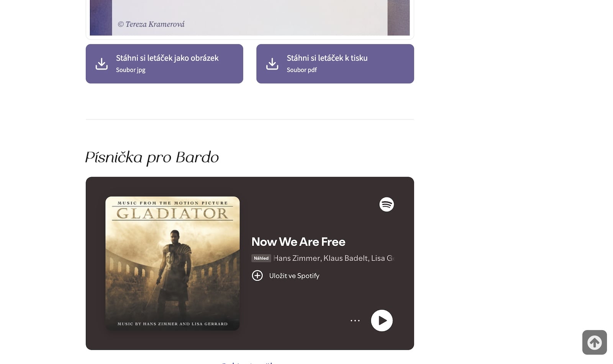Open the Spotify logo in the player
Image resolution: width=613 pixels, height=364 pixels.
click(x=386, y=204)
